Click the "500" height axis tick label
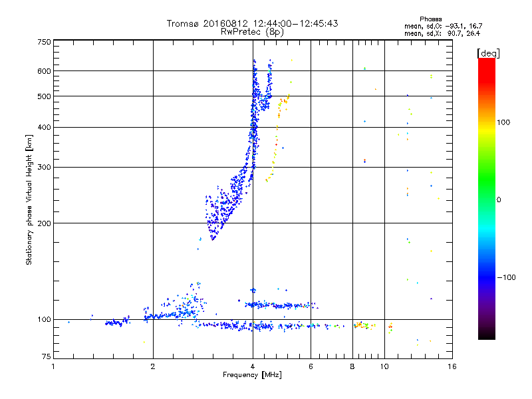Image resolution: width=532 pixels, height=399 pixels. (44, 96)
